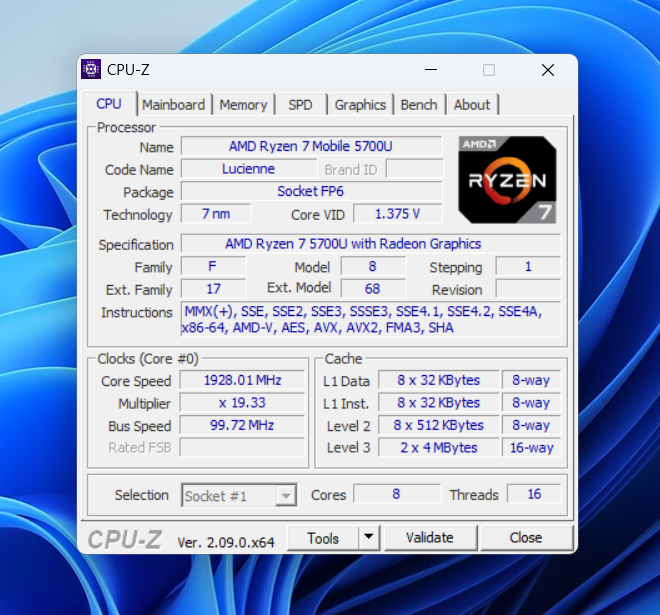Image resolution: width=660 pixels, height=615 pixels.
Task: Switch to the Mainboard tab
Action: 173,105
